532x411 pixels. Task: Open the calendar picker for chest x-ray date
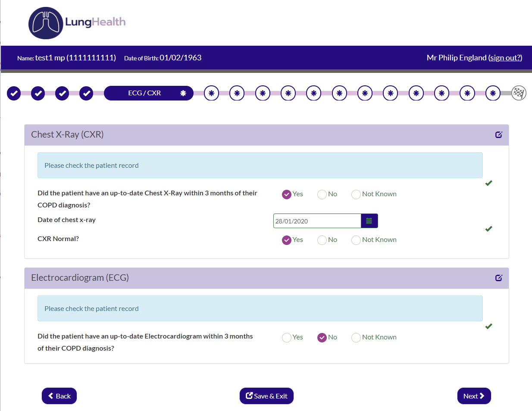[369, 221]
